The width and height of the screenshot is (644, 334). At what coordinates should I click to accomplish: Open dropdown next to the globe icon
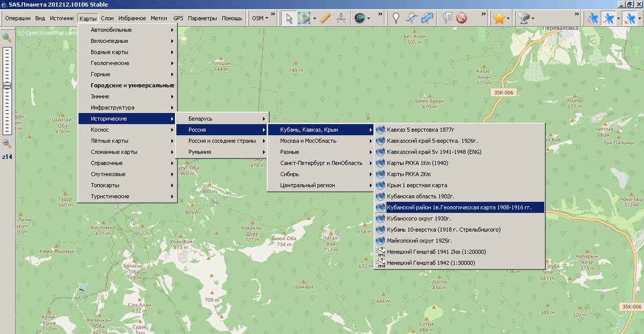(x=368, y=18)
